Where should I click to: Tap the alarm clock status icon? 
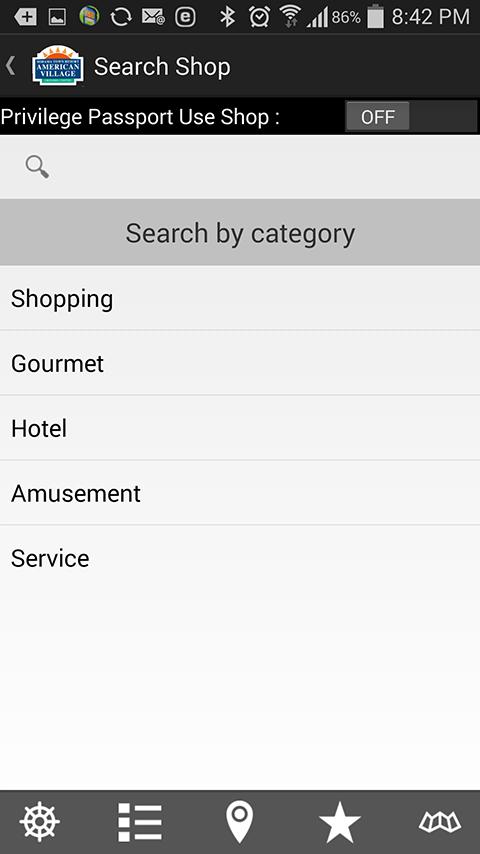[x=259, y=17]
